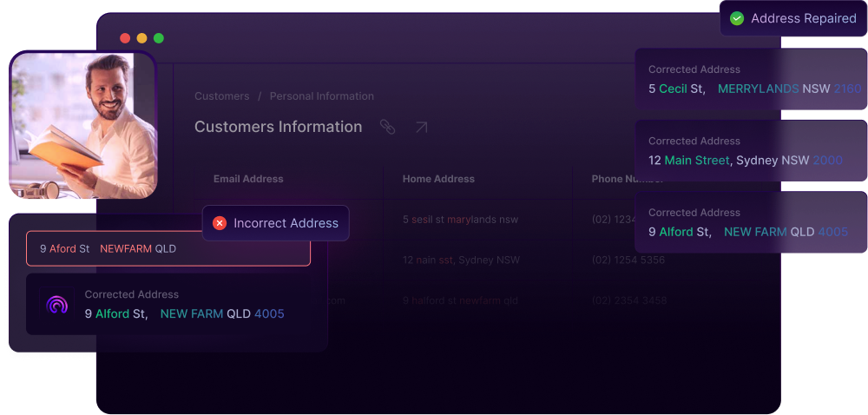Image resolution: width=868 pixels, height=415 pixels.
Task: Click the Incorrect Address badge
Action: pyautogui.click(x=276, y=223)
